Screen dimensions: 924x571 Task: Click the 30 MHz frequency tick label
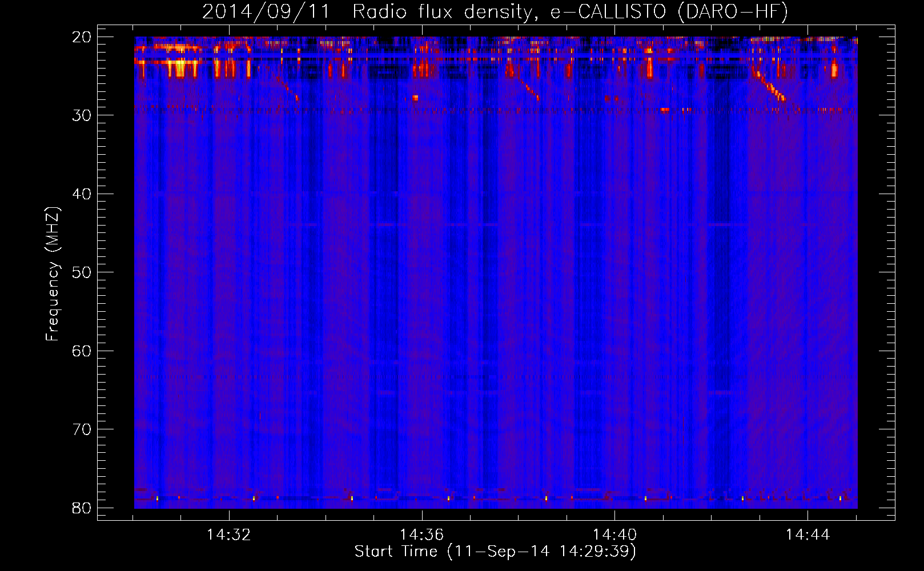pyautogui.click(x=82, y=115)
